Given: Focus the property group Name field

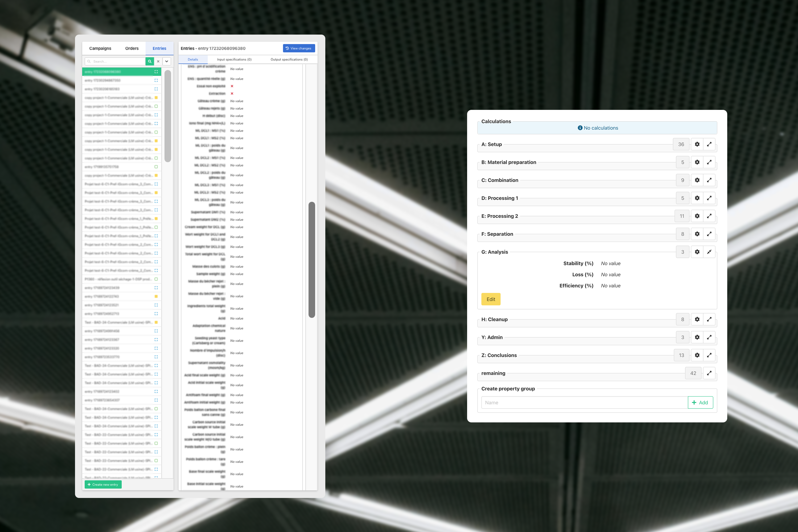Looking at the screenshot, I should (585, 402).
